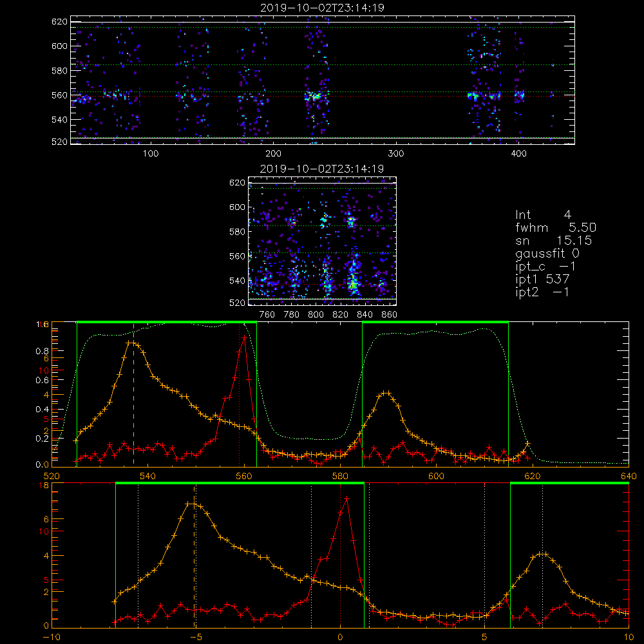The height and width of the screenshot is (644, 644).
Task: Click the orange peak near 590 in profile plot
Action: pos(384,393)
